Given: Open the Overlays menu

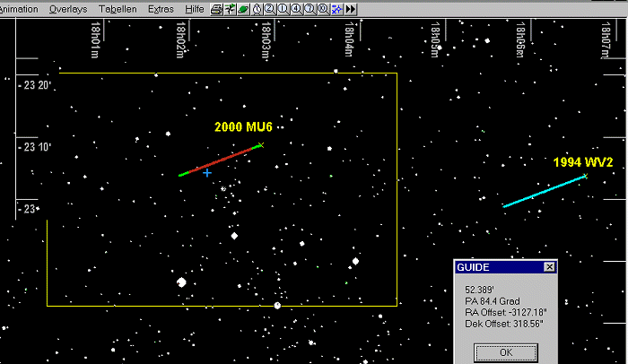Looking at the screenshot, I should [x=69, y=8].
